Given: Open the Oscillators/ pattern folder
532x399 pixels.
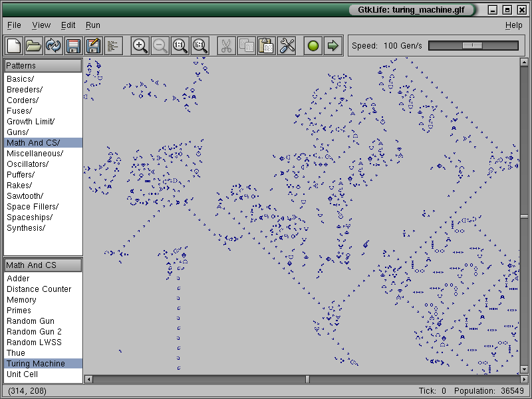Looking at the screenshot, I should pyautogui.click(x=27, y=164).
